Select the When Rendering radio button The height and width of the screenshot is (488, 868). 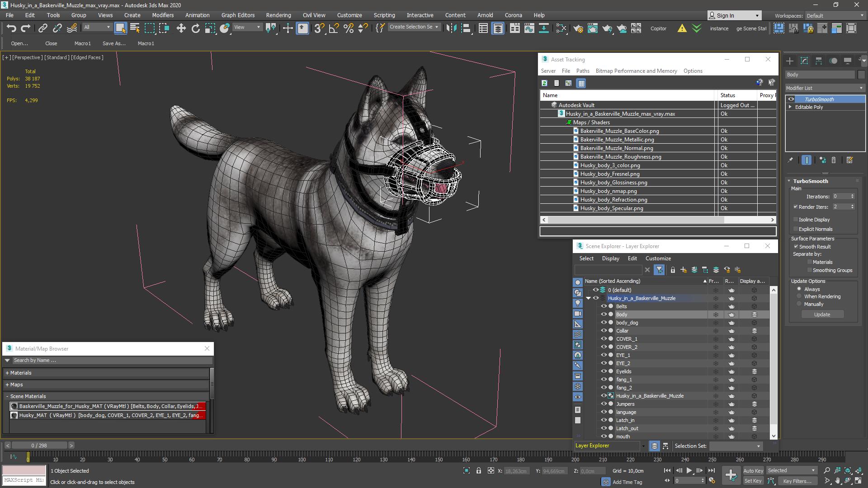[x=799, y=296]
